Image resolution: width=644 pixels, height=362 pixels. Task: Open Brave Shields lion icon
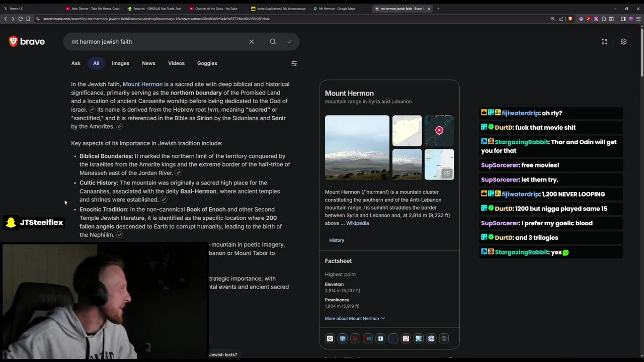pyautogui.click(x=570, y=19)
